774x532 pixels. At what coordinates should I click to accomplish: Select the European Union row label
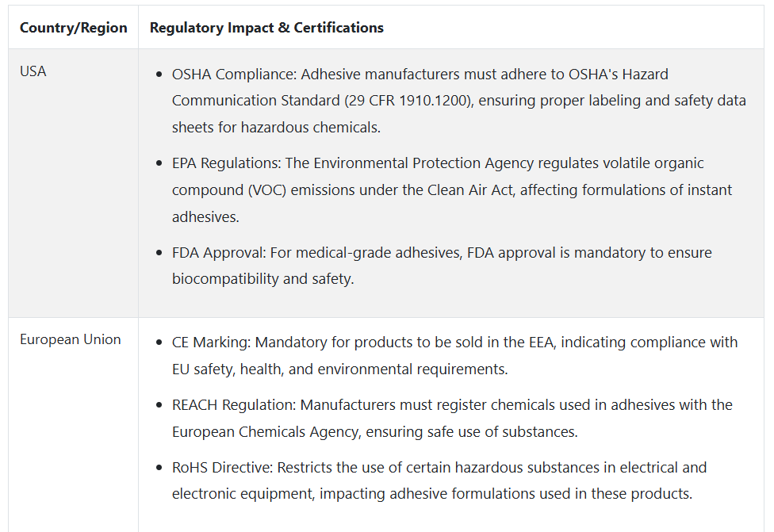tap(70, 339)
